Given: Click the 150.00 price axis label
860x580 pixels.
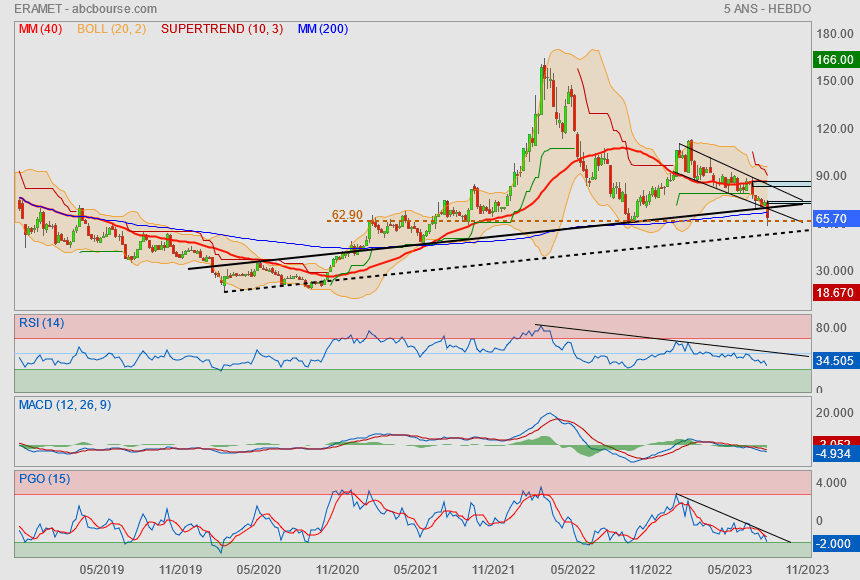Looking at the screenshot, I should pos(835,81).
